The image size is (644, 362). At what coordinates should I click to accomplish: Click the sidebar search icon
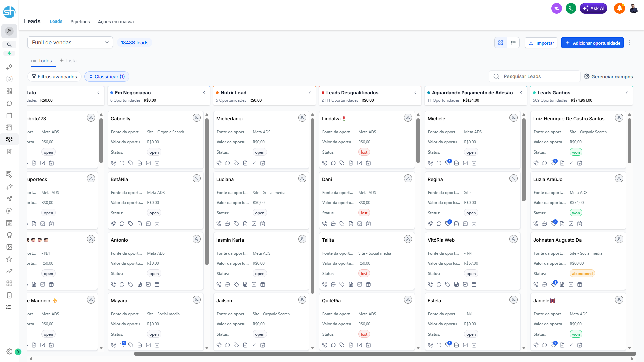pyautogui.click(x=9, y=45)
